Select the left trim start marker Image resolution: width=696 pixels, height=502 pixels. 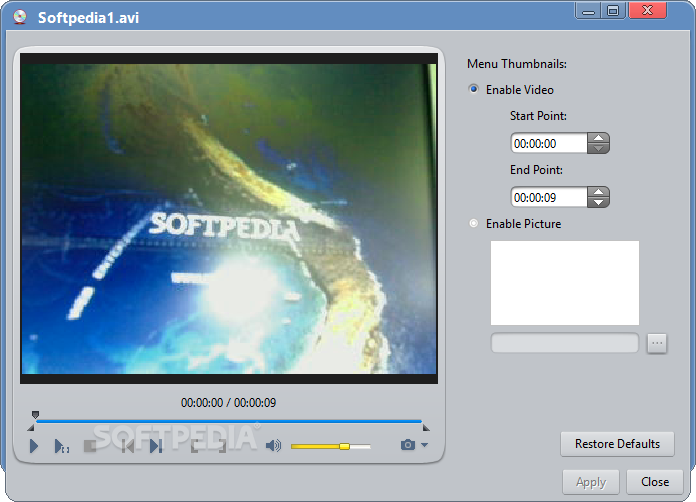(x=31, y=427)
